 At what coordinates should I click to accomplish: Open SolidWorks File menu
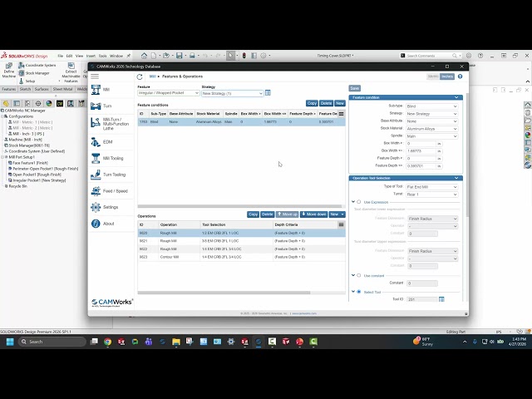61,56
